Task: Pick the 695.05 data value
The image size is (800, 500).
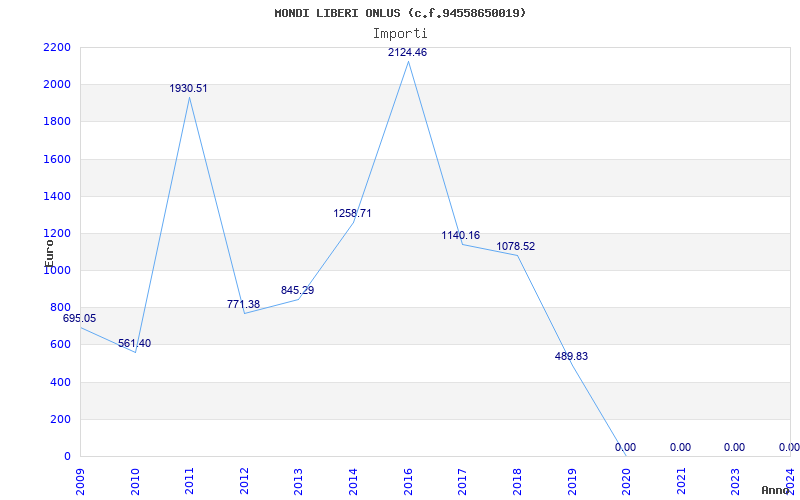Action: 79,319
